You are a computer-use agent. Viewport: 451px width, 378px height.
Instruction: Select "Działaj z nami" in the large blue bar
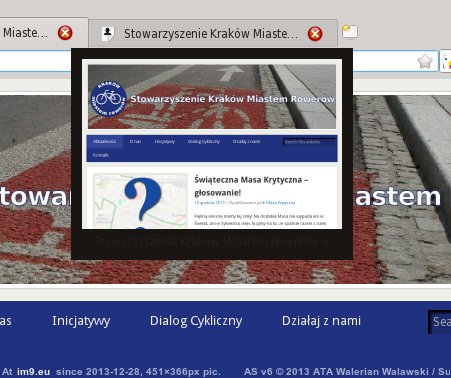click(x=321, y=321)
